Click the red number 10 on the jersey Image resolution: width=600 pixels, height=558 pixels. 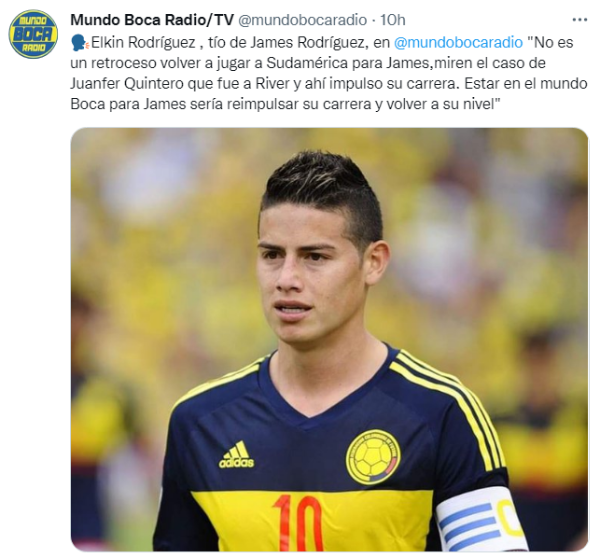point(297,522)
